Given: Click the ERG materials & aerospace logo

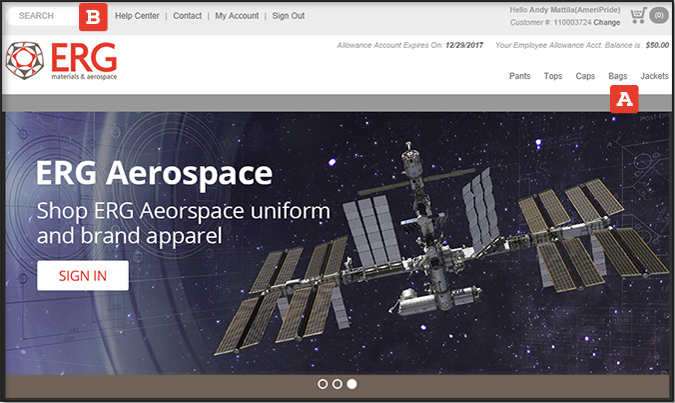Looking at the screenshot, I should [61, 62].
